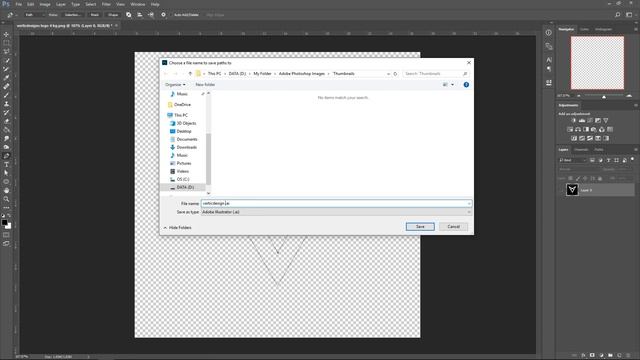Select the Horizontal Type tool
This screenshot has height=360, width=640.
point(6,164)
